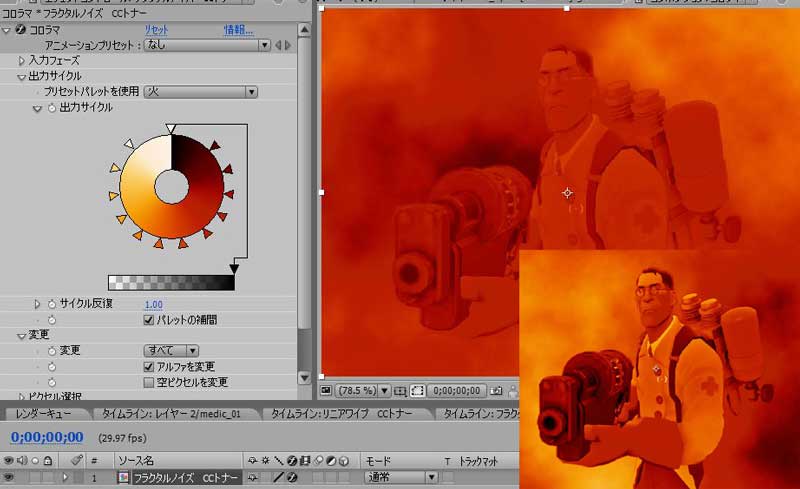
Task: Click the 3D layer cube column icon
Action: point(344,461)
